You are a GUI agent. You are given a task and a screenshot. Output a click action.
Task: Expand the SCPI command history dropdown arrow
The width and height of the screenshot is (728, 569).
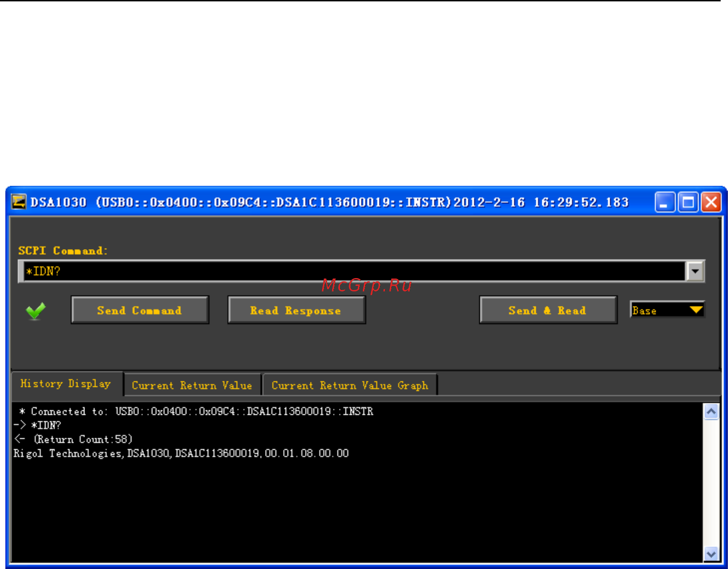tap(695, 271)
